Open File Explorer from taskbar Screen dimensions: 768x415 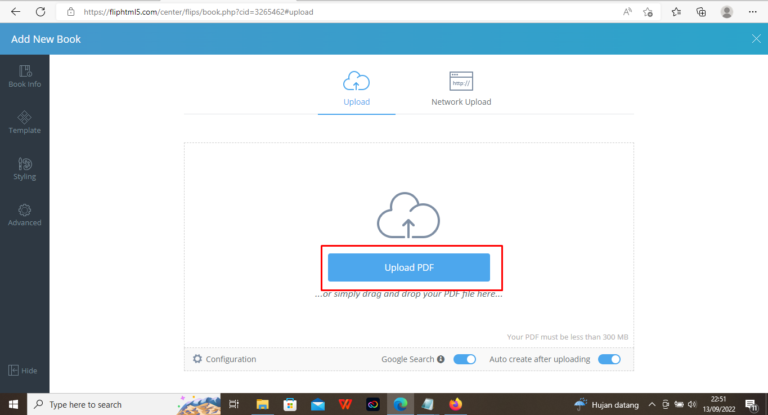[x=263, y=404]
